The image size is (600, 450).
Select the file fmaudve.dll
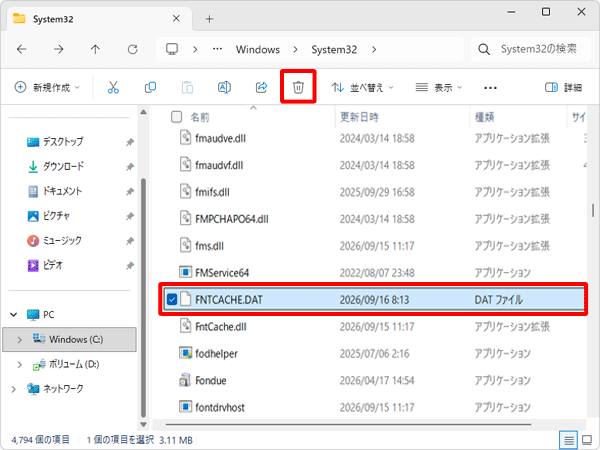(x=220, y=138)
